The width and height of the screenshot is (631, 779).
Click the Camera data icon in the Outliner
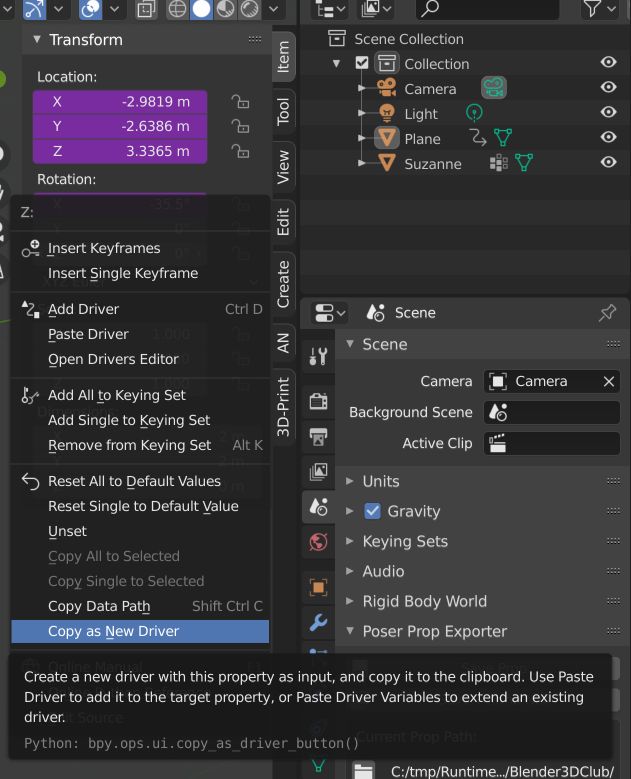pyautogui.click(x=494, y=88)
